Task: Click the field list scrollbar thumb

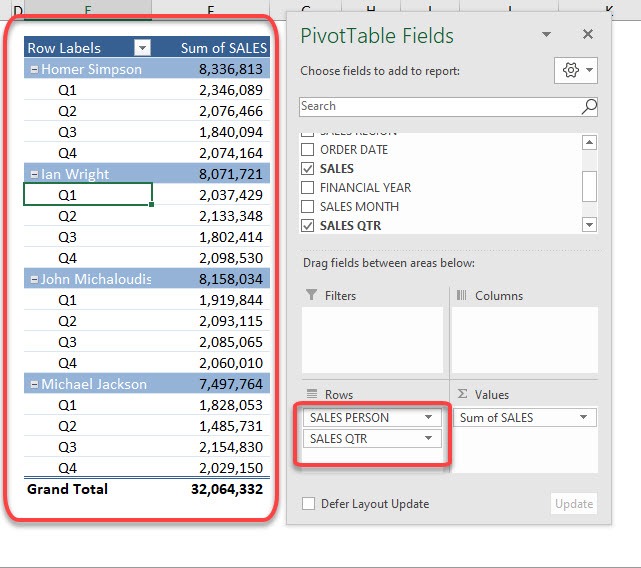Action: tap(589, 186)
